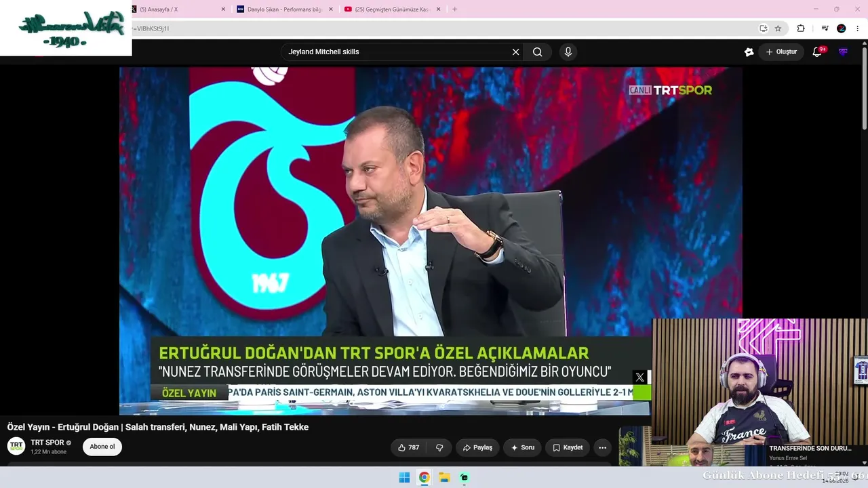Start voice search with the microphone
Image resolution: width=868 pixels, height=488 pixels.
[x=568, y=52]
